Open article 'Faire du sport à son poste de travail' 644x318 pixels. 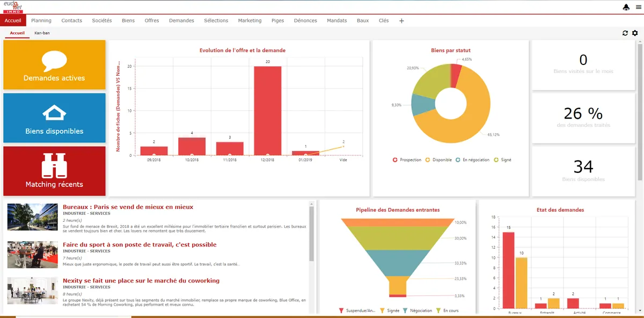(x=140, y=244)
